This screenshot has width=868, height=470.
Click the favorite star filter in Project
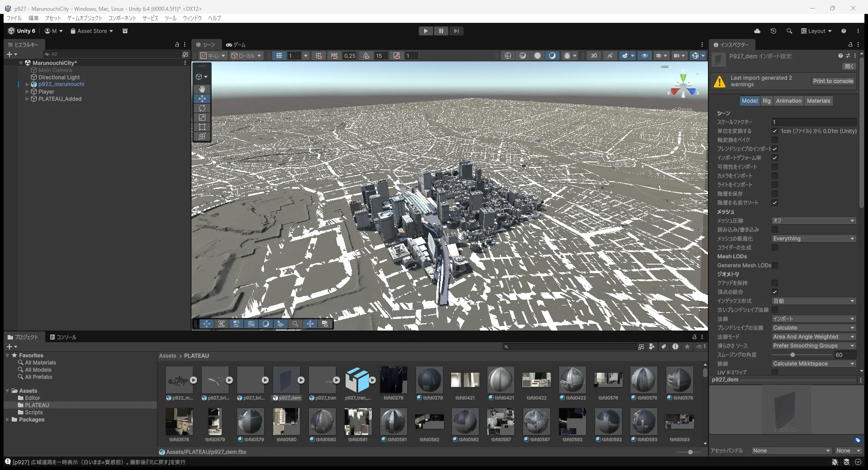(687, 347)
